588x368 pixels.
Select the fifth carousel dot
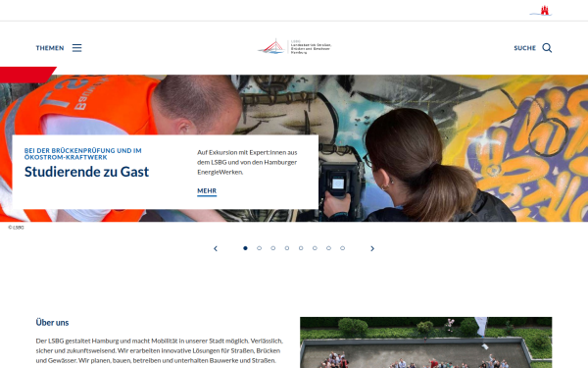[x=301, y=248]
